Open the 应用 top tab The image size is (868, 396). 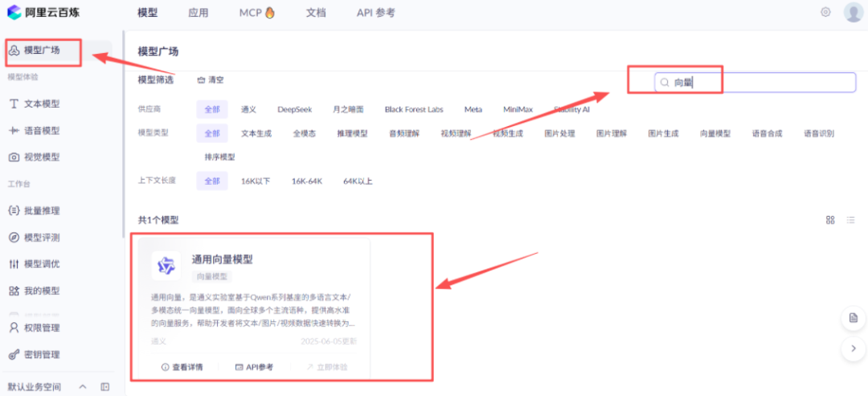tap(199, 13)
